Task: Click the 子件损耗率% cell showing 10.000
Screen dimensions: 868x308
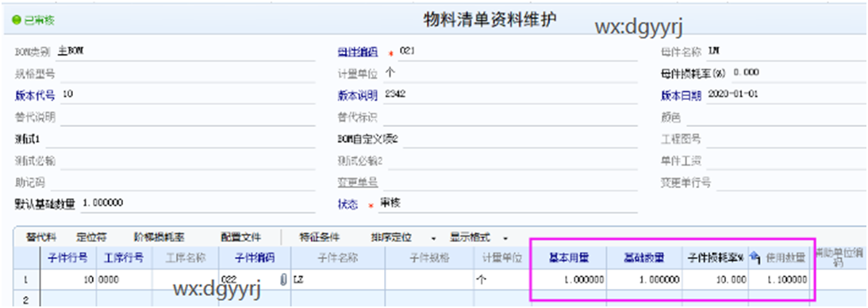Action: [x=715, y=280]
